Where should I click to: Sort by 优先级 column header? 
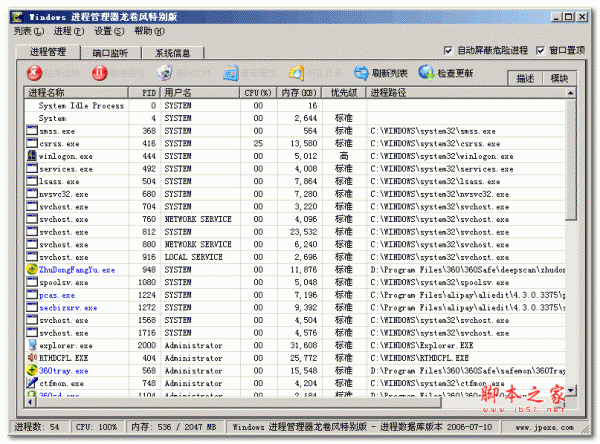coord(344,93)
